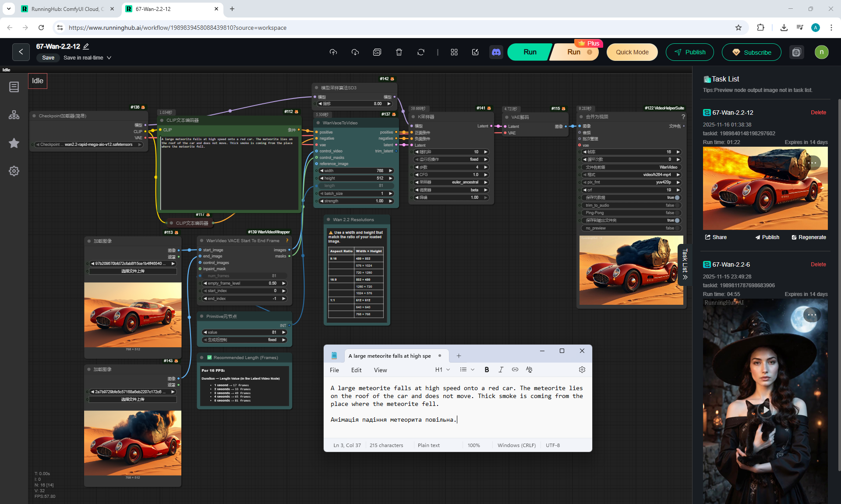The image size is (841, 504).
Task: Open the H1 heading dropdown in Notepad
Action: click(x=442, y=370)
